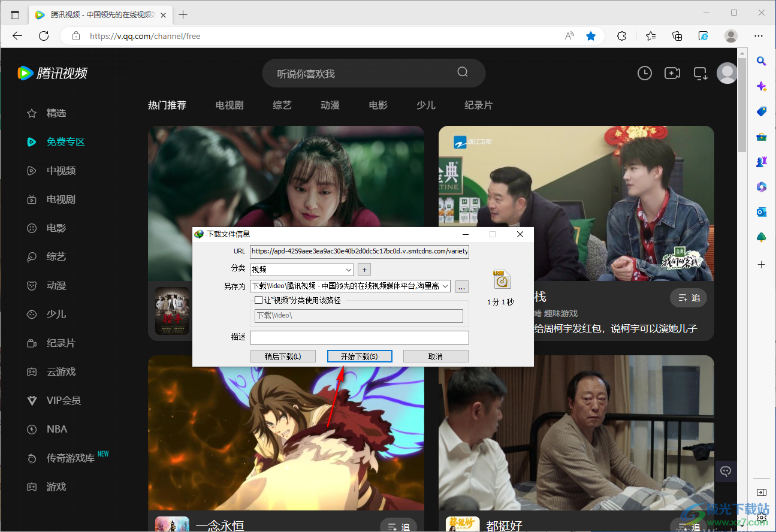Click the URL field in download dialog
The image size is (776, 532).
tap(360, 252)
